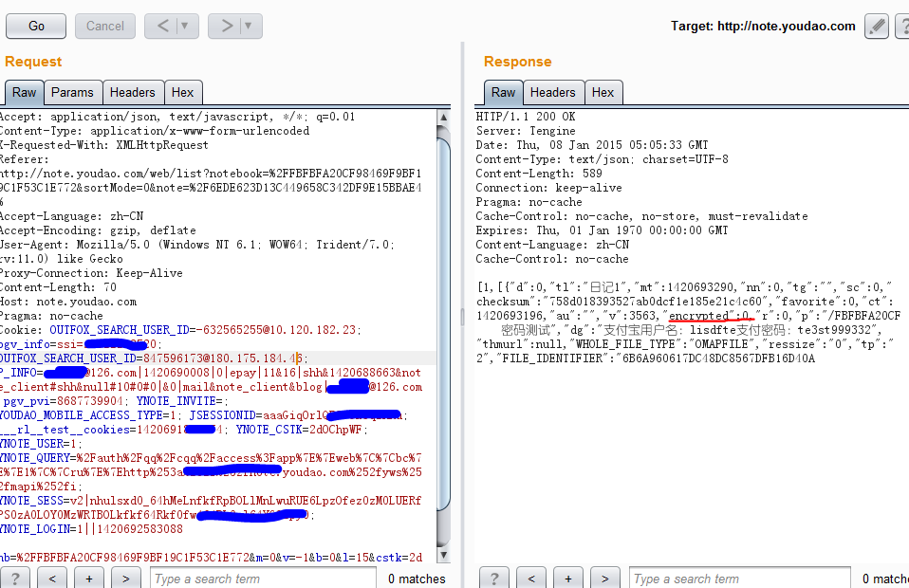The image size is (909, 588).
Task: Click the plus button in request search bar
Action: click(88, 579)
